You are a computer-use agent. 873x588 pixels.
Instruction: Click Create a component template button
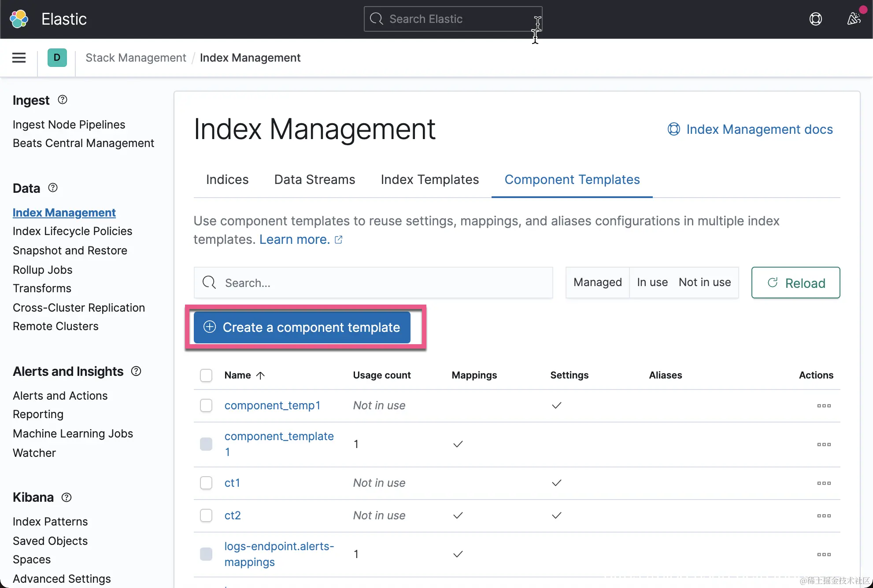tap(302, 327)
